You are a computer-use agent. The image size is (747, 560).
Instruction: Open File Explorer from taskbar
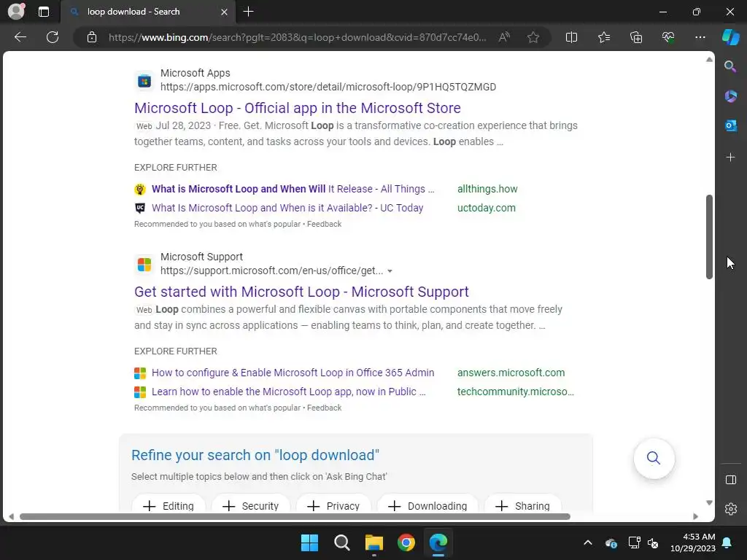[x=374, y=542]
